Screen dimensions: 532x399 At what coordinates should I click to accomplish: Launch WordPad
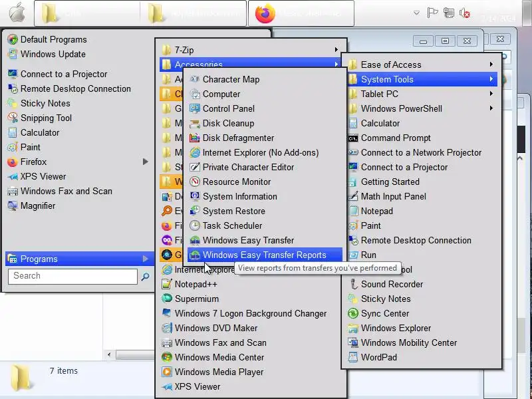(422, 357)
